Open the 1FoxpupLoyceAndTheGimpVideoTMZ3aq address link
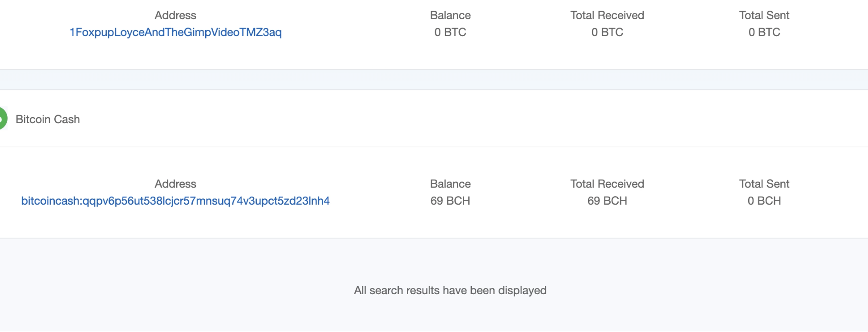 point(175,32)
